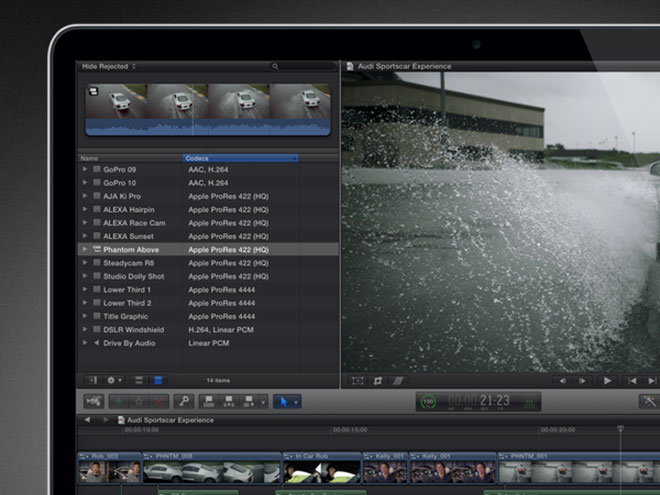Expand the Lower Third 1 clip row
Viewport: 660px width, 495px height.
85,289
